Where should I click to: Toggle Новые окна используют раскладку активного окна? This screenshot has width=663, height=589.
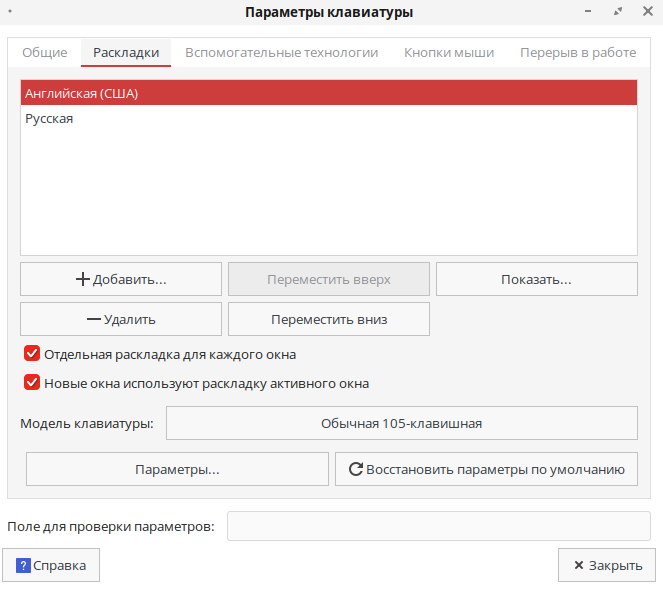(32, 382)
